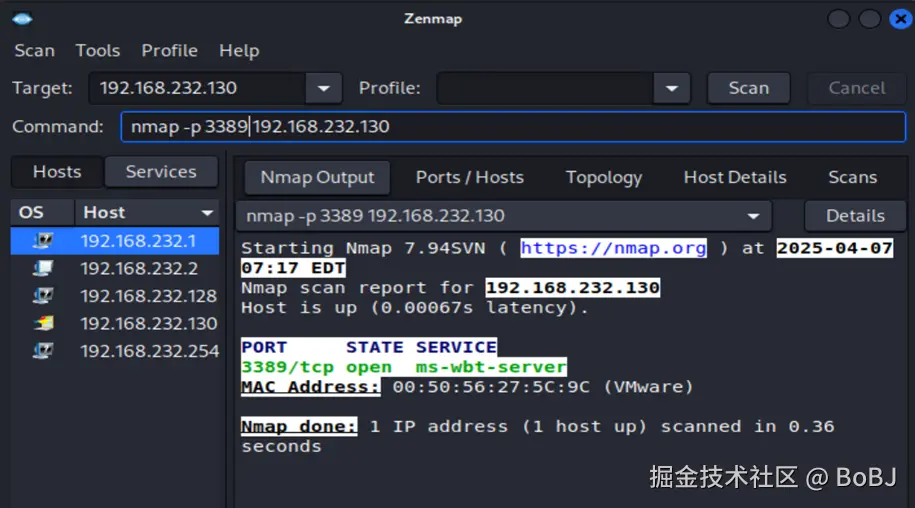Show the Hosts list view
The height and width of the screenshot is (508, 915).
point(57,172)
